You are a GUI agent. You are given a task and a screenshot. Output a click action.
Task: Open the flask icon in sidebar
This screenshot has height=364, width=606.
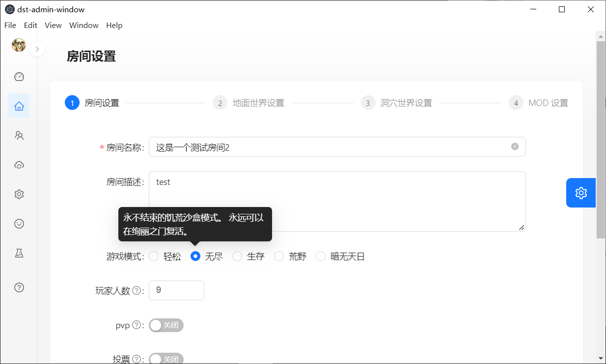click(19, 253)
